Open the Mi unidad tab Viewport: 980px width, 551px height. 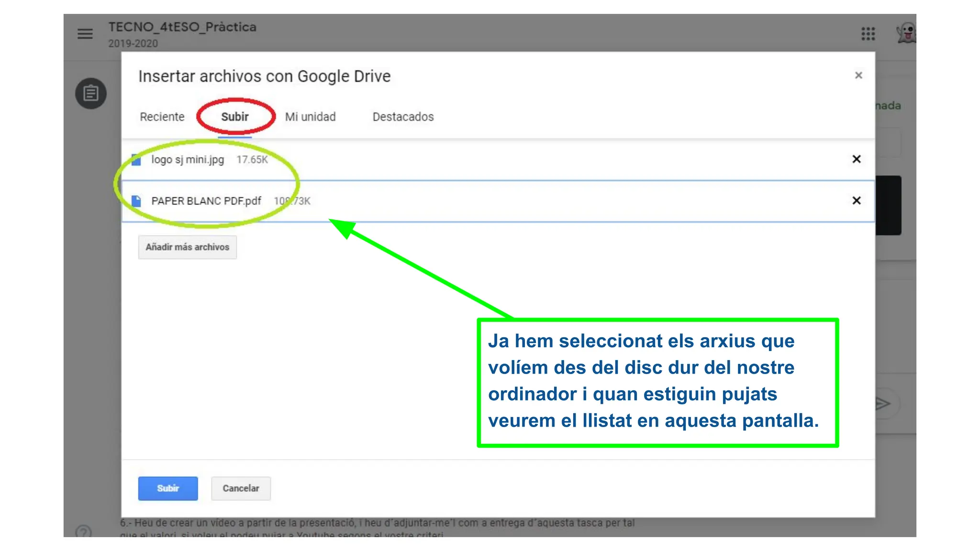coord(310,117)
